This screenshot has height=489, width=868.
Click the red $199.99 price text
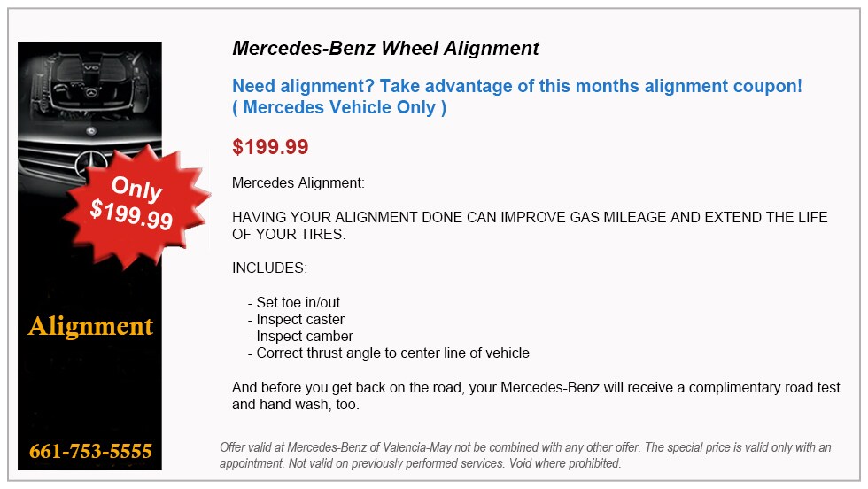point(270,147)
